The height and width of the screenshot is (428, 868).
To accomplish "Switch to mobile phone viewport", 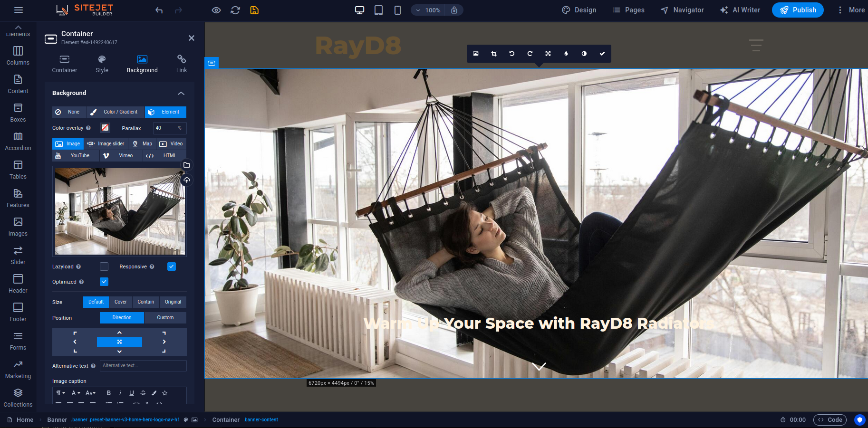I will (x=398, y=10).
